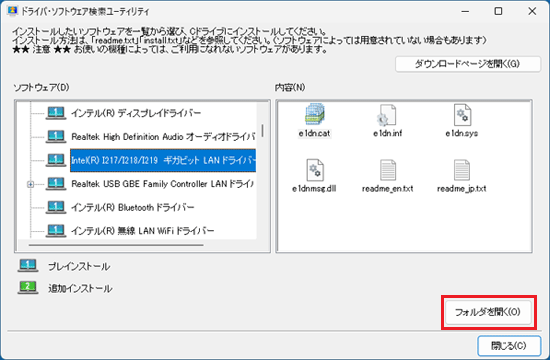
Task: Click laptop icon beside インテル(R) ディスプレイドライバー
Action: coord(56,113)
